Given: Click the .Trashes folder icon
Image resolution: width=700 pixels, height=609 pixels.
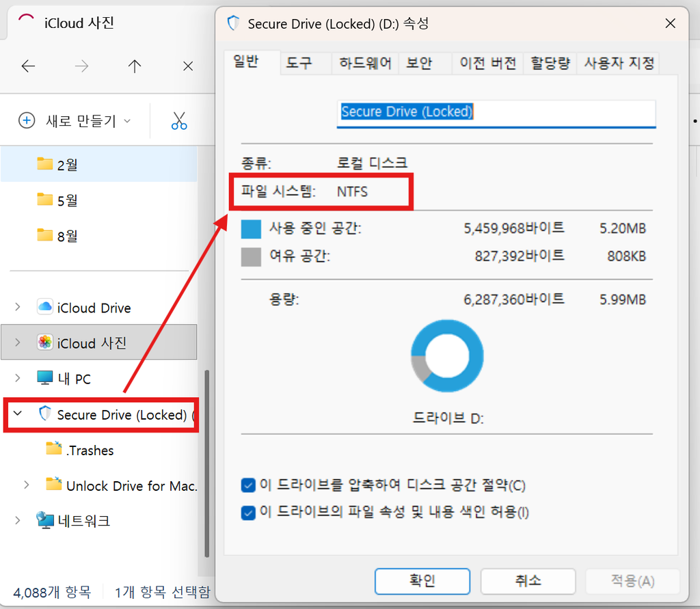Looking at the screenshot, I should pos(54,448).
